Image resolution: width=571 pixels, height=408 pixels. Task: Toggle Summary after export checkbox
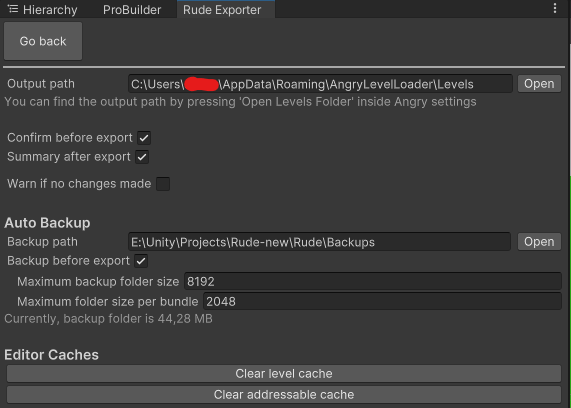[x=142, y=157]
